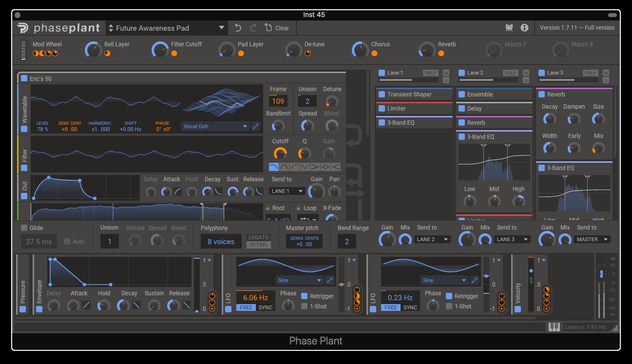Mute Lane 2 with the M button
Viewport: 632px width, 364px height.
[526, 73]
